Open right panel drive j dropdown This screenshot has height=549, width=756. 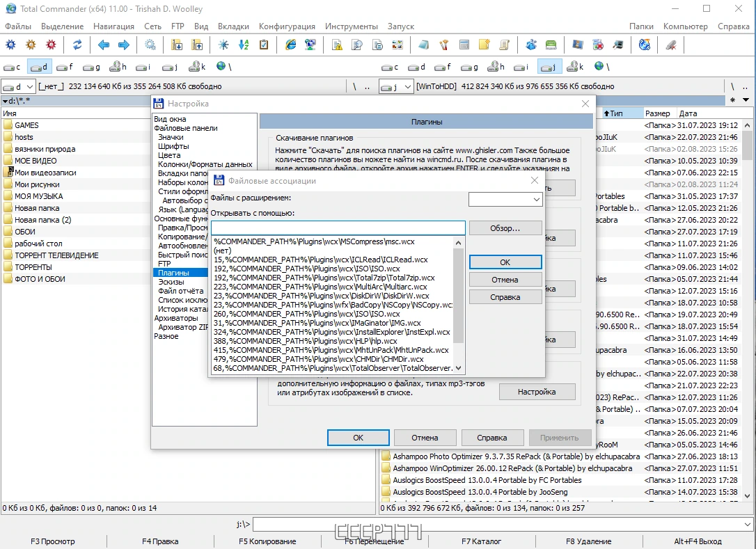(407, 87)
